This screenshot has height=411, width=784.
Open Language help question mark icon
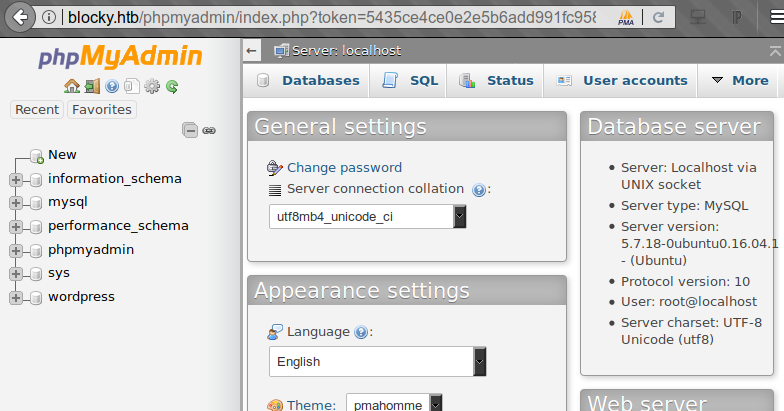click(360, 332)
